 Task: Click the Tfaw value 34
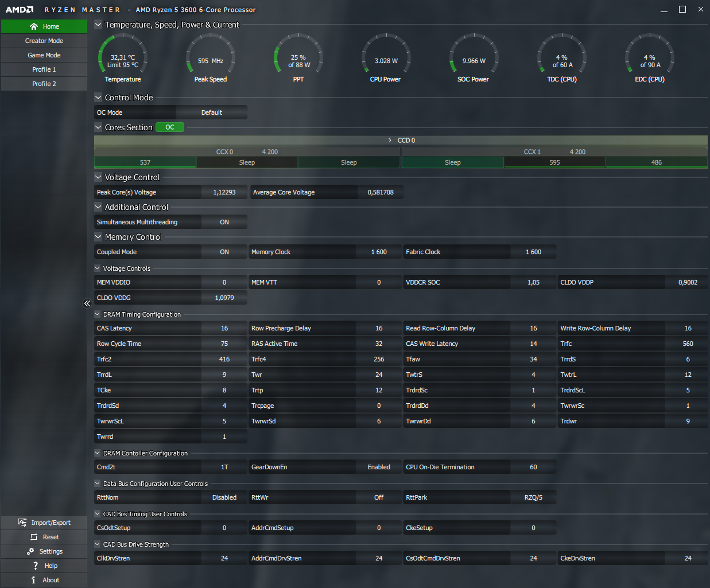[533, 359]
